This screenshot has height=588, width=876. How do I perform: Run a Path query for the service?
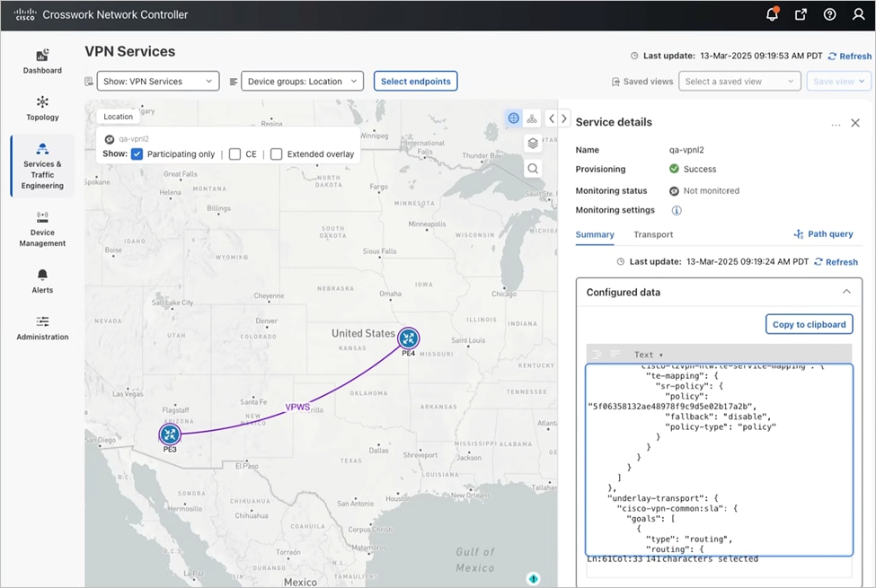coord(823,233)
